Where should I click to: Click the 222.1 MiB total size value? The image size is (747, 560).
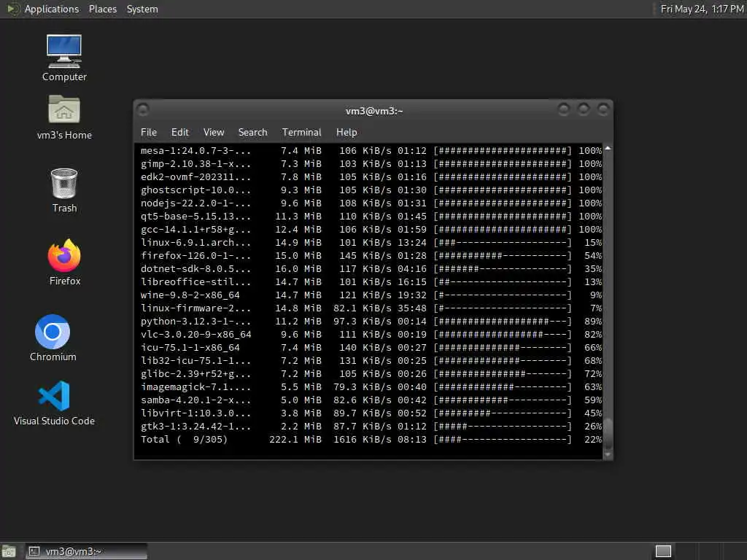(295, 439)
